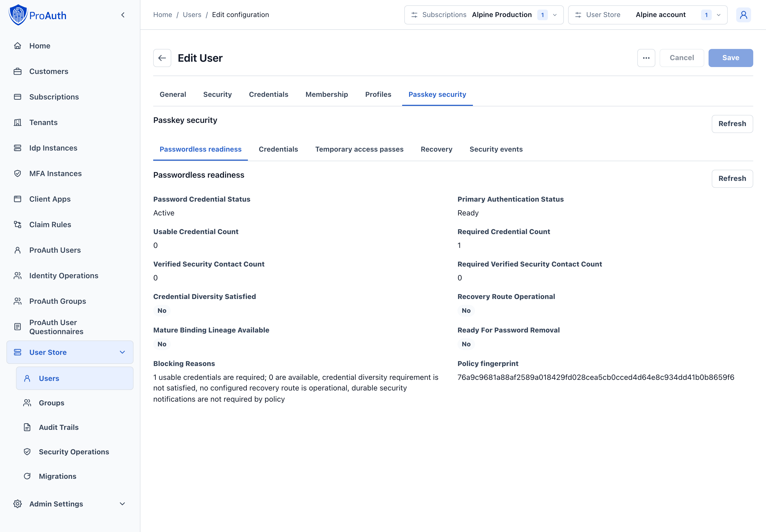
Task: Click the ProAuth Users person icon
Action: pos(18,250)
